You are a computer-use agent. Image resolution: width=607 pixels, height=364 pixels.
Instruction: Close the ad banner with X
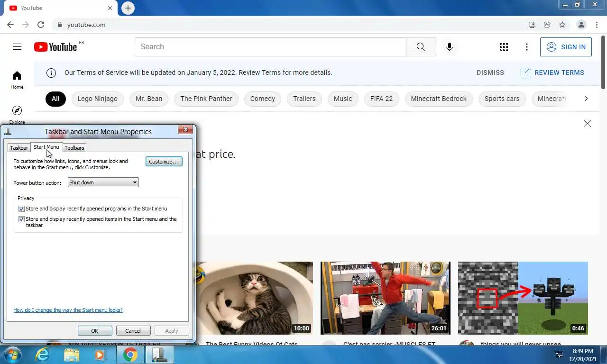588,124
